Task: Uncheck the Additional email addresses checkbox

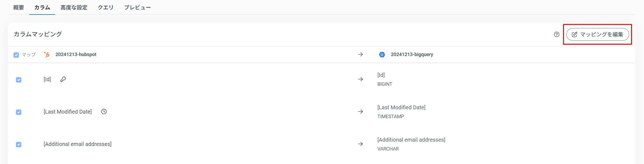Action: (x=19, y=145)
